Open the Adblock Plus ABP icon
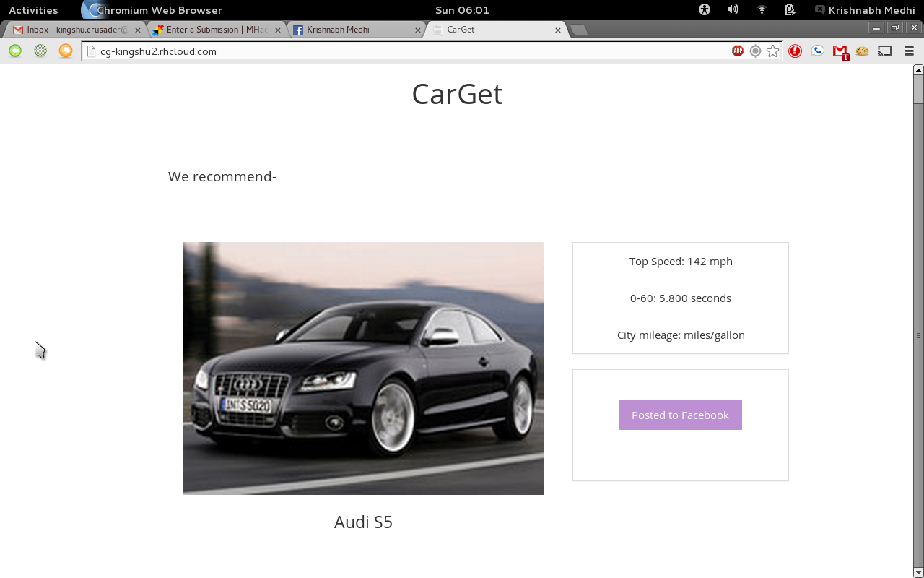 click(x=738, y=51)
